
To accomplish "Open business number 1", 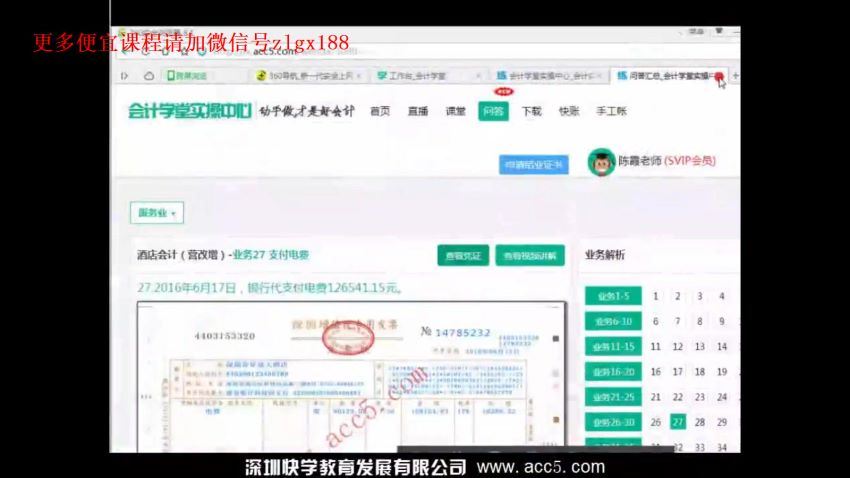I will [655, 296].
